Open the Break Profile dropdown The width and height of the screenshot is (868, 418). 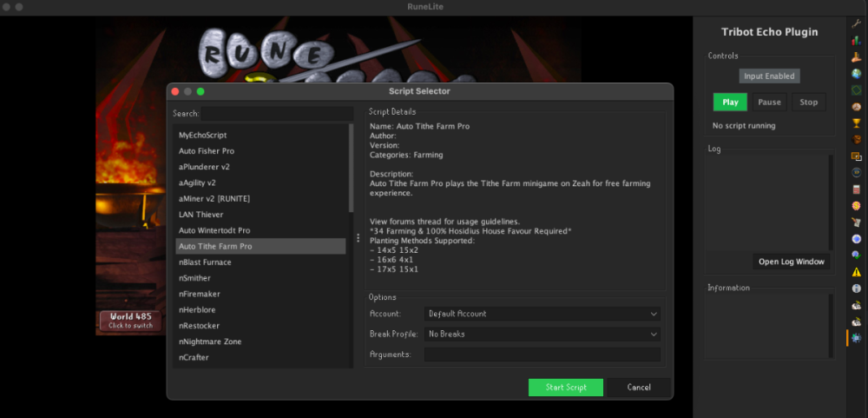542,334
